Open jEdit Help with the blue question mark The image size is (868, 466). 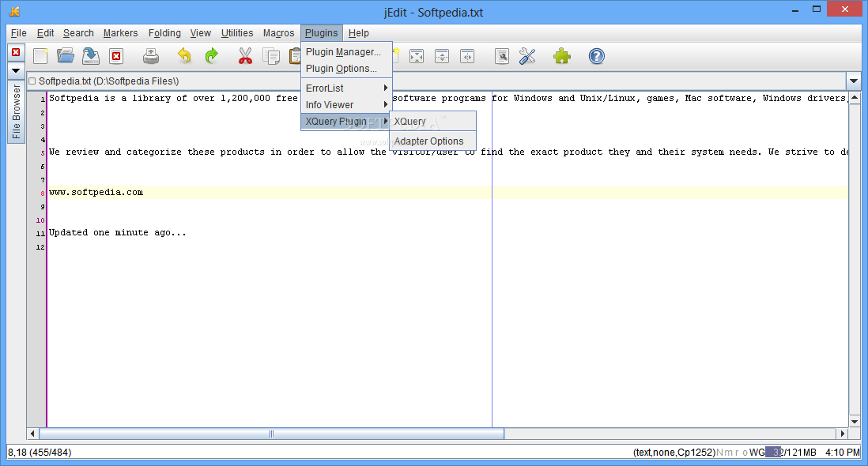(x=597, y=56)
